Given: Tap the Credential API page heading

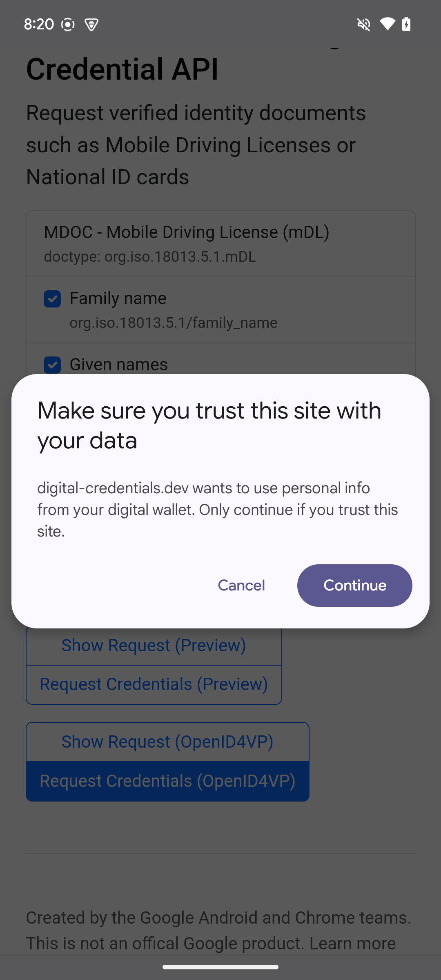Looking at the screenshot, I should coord(122,69).
